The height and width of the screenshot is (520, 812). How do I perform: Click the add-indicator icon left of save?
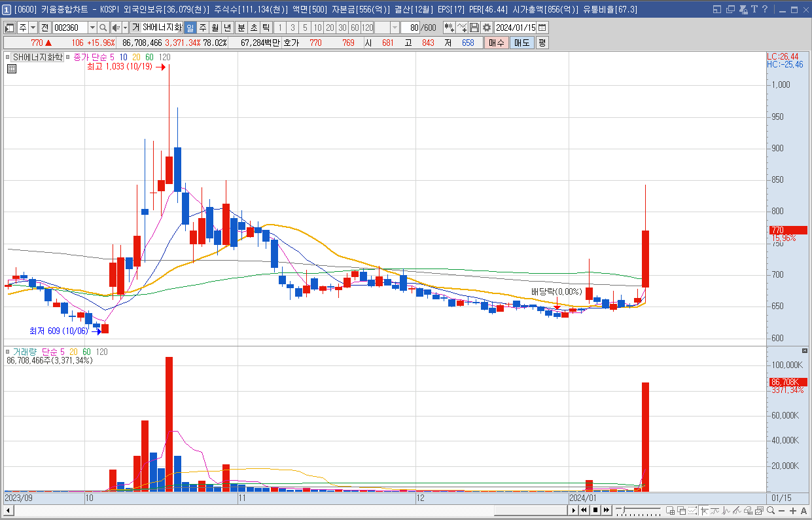click(x=462, y=28)
